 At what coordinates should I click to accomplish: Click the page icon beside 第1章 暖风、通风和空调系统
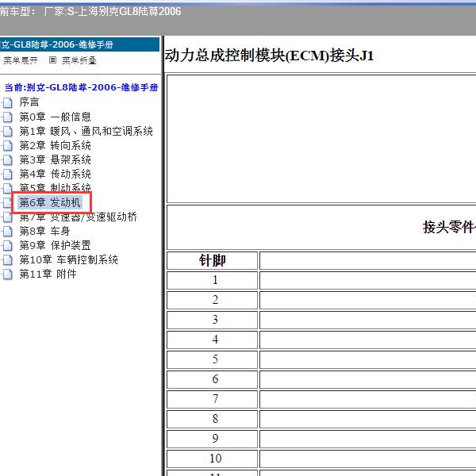(x=8, y=131)
